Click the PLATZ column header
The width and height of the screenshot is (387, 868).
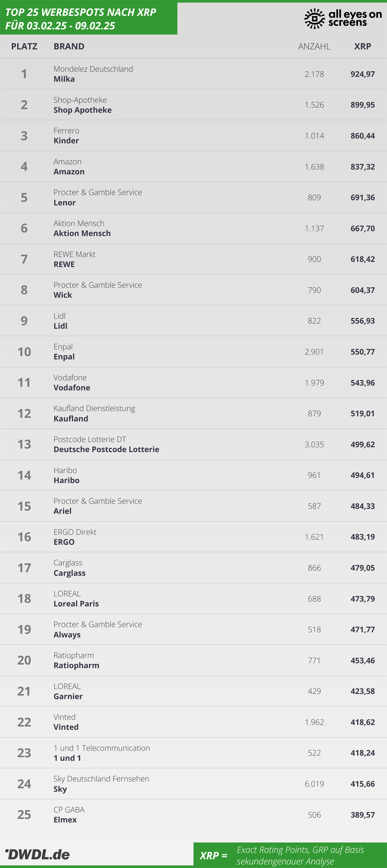(24, 46)
